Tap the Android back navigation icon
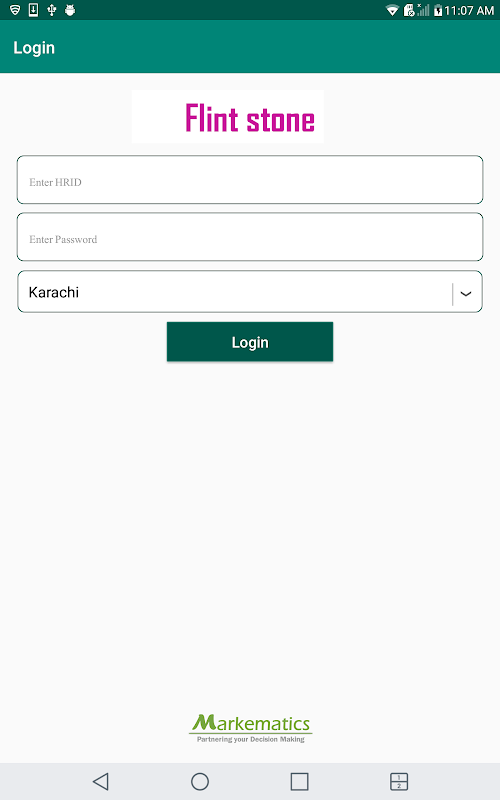This screenshot has width=500, height=800. [101, 781]
